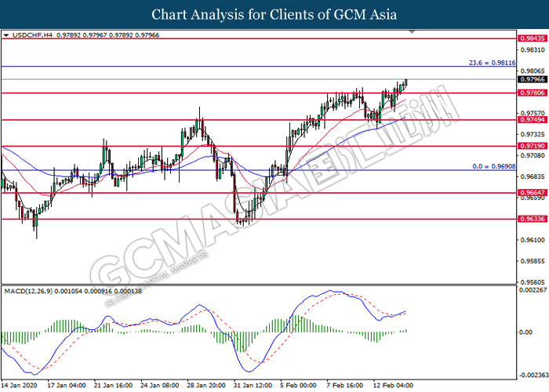Select the 0.97806 resistance price tag
The width and height of the screenshot is (549, 392).
(529, 93)
